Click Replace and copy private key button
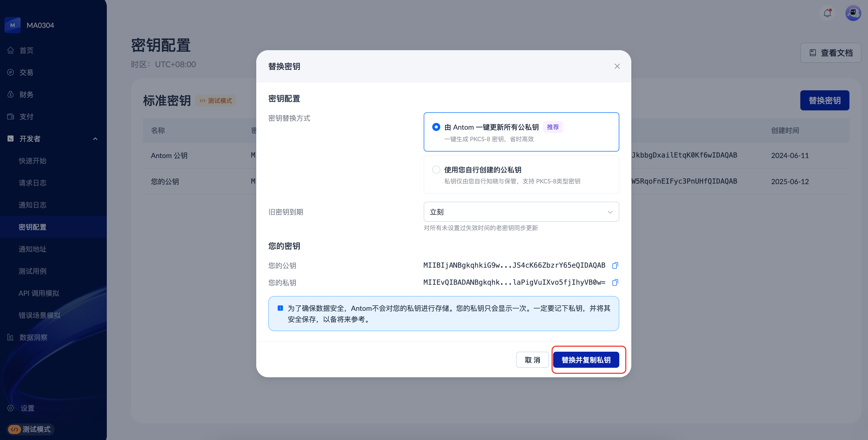868x440 pixels. [x=586, y=360]
